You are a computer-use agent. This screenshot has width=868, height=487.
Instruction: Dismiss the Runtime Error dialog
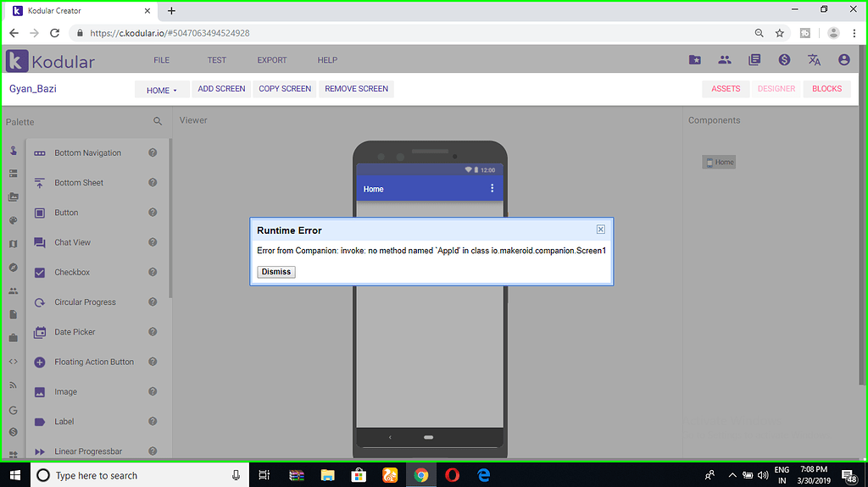tap(276, 272)
